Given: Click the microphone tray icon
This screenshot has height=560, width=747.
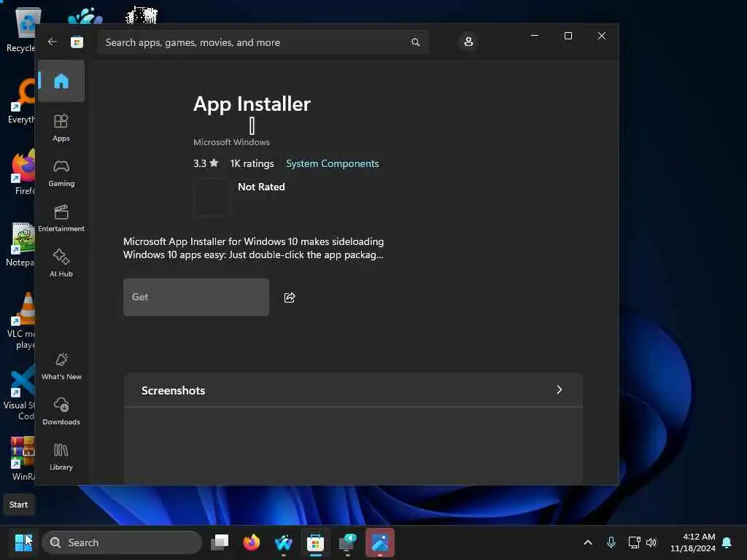Looking at the screenshot, I should coord(611,542).
